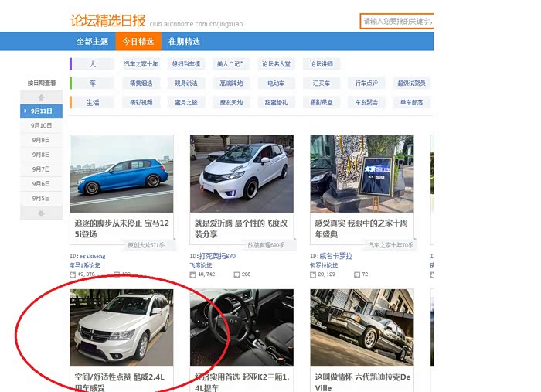The height and width of the screenshot is (392, 541).
Task: Open the 论坛名人堂 tag
Action: (x=276, y=64)
